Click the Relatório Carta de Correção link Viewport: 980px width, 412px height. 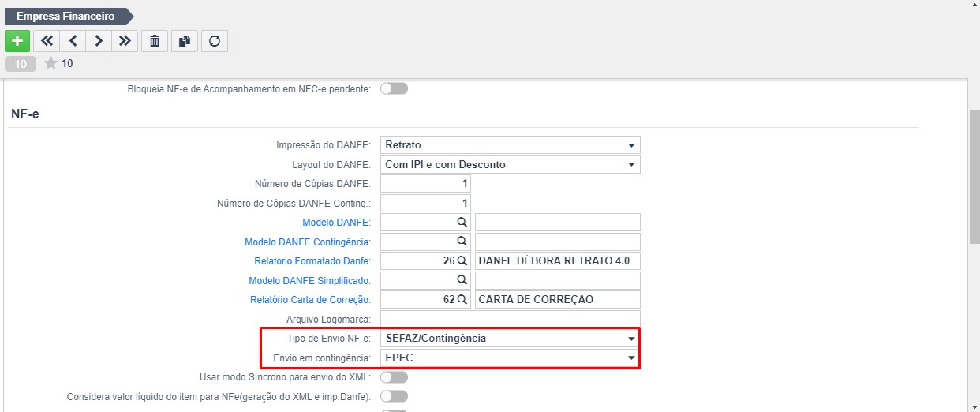tap(310, 300)
